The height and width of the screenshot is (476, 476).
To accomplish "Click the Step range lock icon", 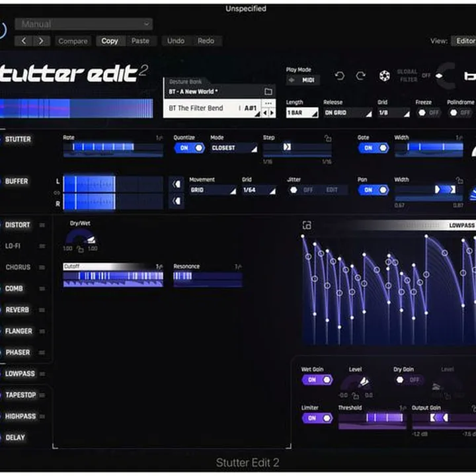I will [328, 138].
